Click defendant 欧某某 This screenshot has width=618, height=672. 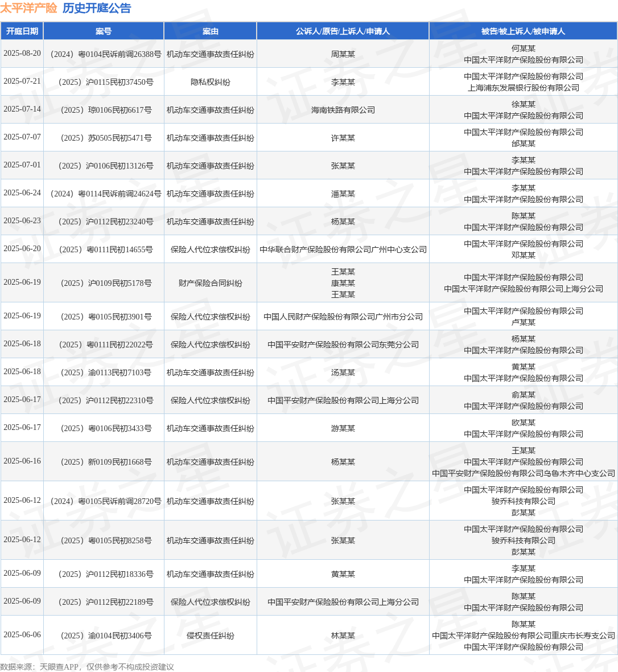tap(524, 423)
